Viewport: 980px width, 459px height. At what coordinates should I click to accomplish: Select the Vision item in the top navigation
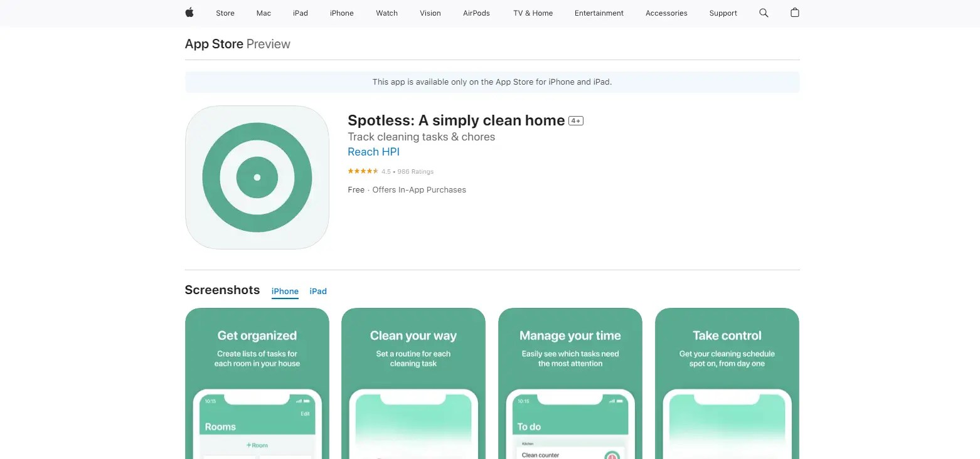430,13
